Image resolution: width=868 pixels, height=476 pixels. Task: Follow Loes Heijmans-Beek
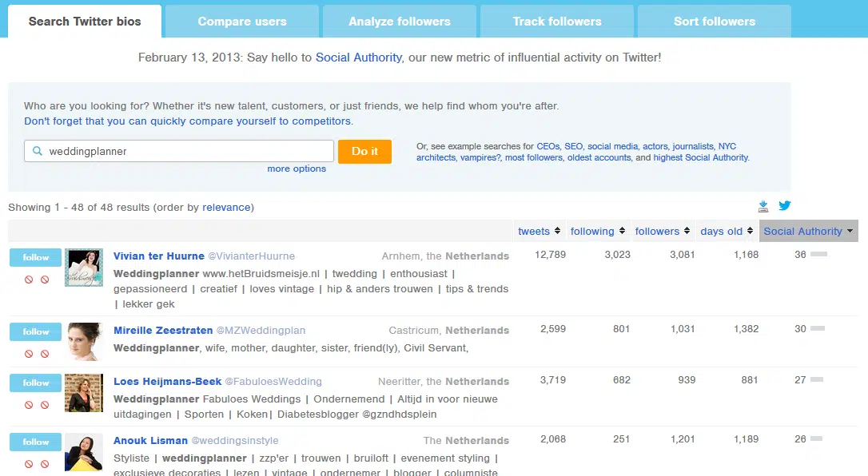coord(36,383)
